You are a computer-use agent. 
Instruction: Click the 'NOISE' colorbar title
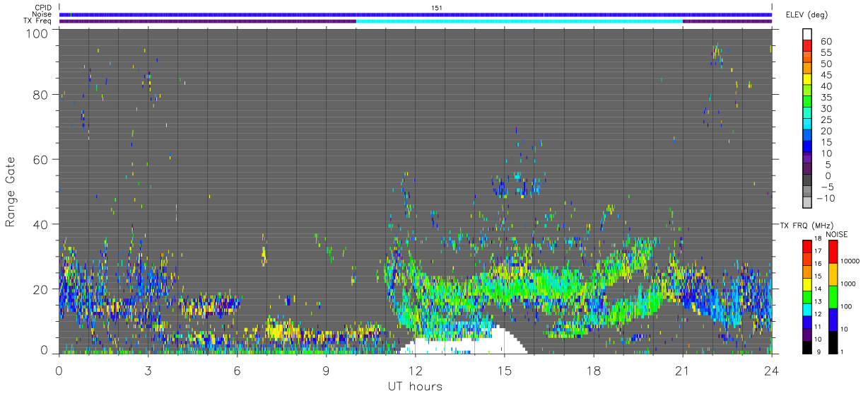coord(836,234)
